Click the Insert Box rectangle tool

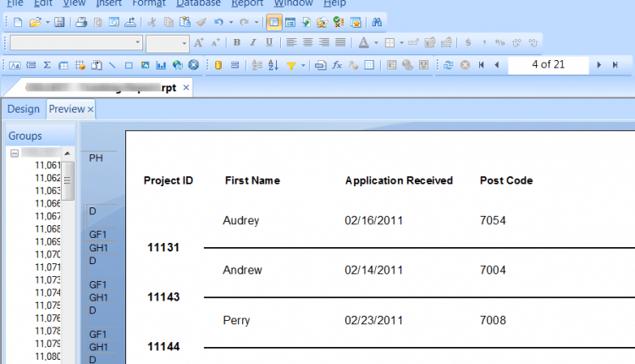click(129, 65)
